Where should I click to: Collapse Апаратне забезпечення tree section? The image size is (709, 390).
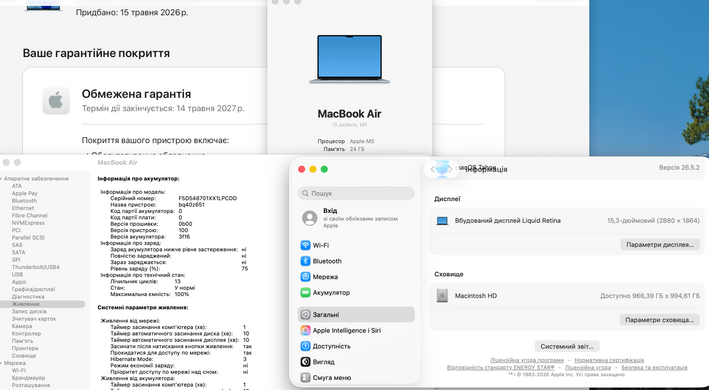point(1,179)
